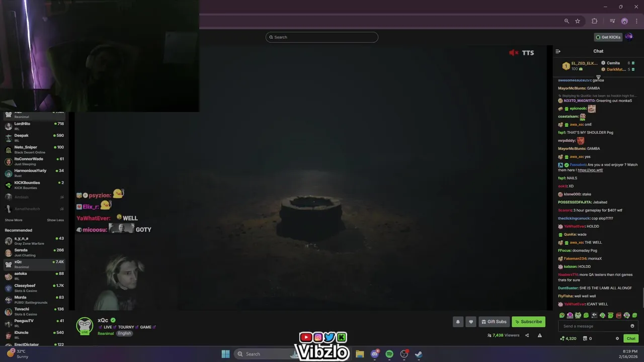Open iDuncle recommended channel
This screenshot has width=644, height=362.
[x=34, y=335]
